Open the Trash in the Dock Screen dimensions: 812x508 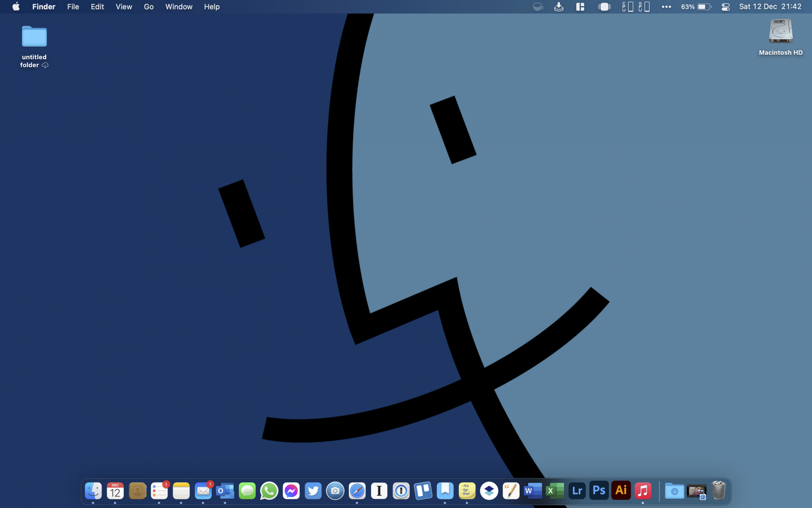click(718, 491)
